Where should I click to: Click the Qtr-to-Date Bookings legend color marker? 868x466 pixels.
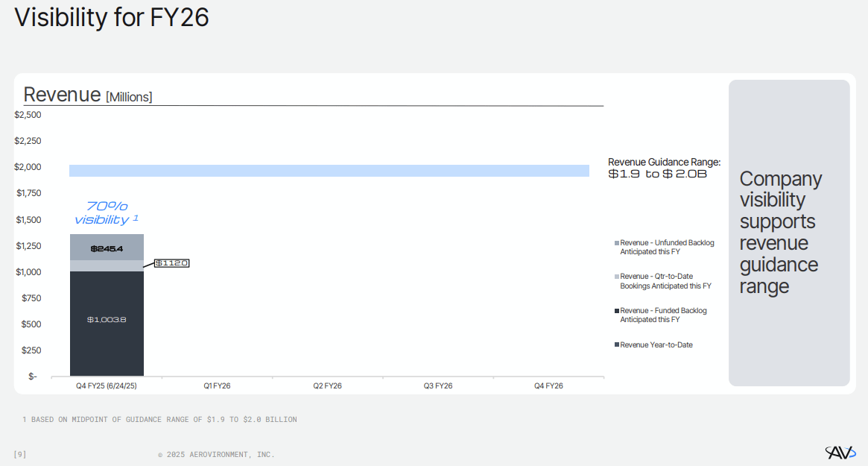[617, 277]
